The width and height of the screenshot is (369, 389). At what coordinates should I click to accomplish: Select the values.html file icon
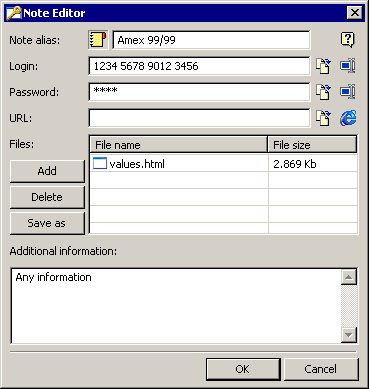click(100, 164)
